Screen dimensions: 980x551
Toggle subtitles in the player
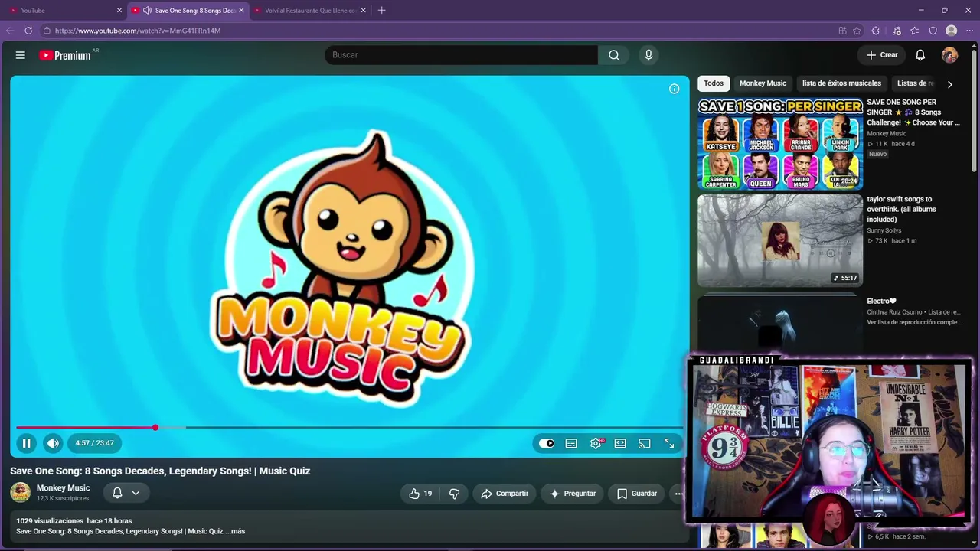pos(571,443)
